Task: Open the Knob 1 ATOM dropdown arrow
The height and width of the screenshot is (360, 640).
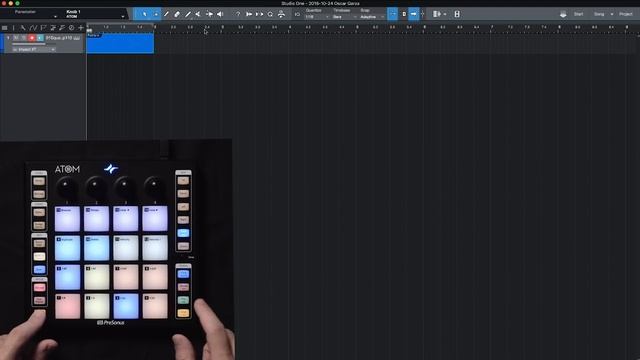Action: tap(122, 17)
